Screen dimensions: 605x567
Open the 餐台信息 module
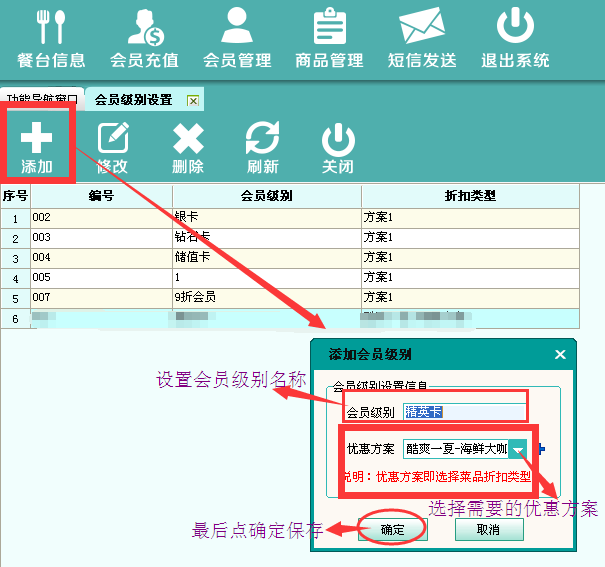coord(46,39)
